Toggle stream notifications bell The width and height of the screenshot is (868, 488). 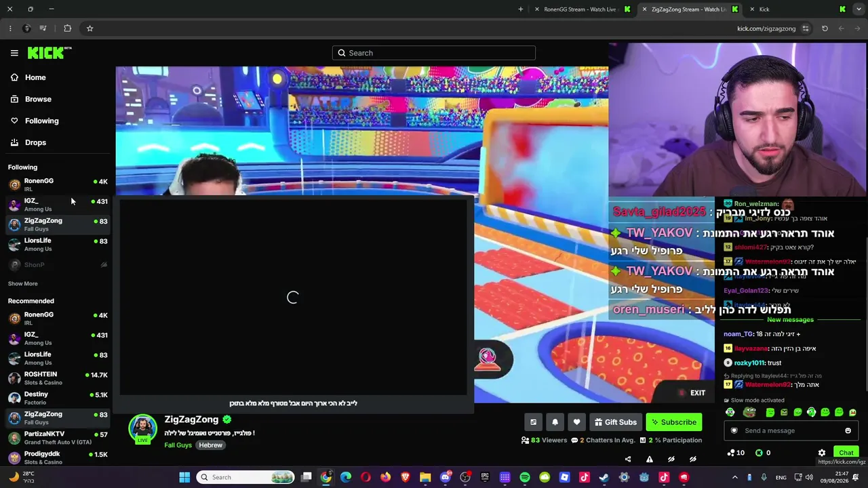(555, 422)
